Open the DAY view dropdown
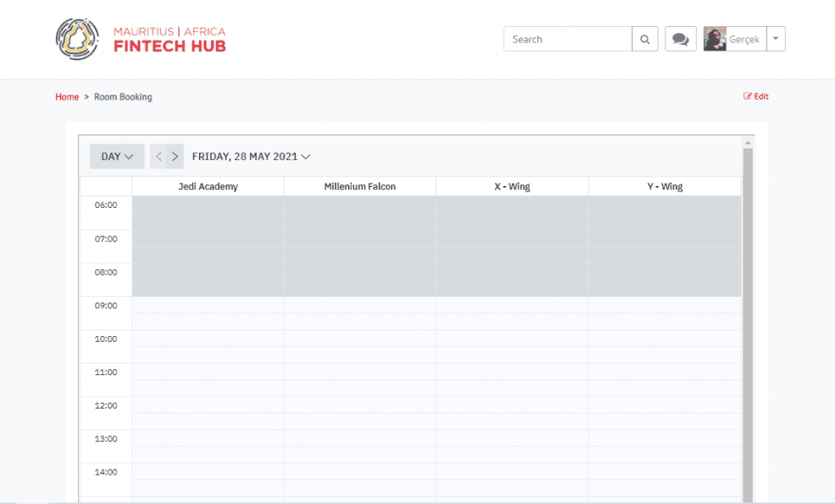The image size is (835, 504). pyautogui.click(x=117, y=157)
